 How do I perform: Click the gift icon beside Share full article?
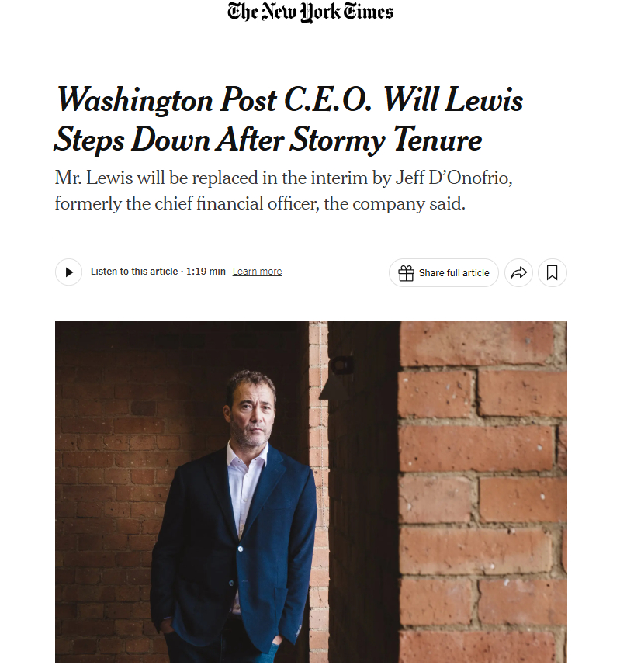pyautogui.click(x=406, y=273)
